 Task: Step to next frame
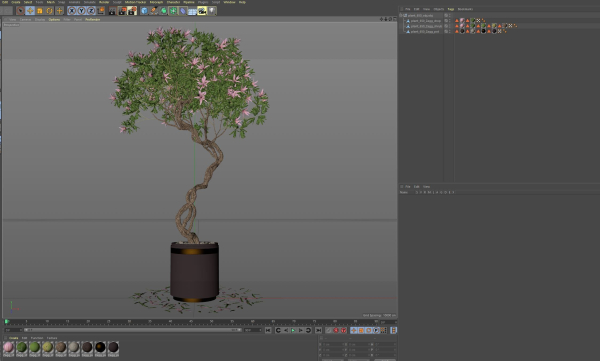pyautogui.click(x=300, y=330)
